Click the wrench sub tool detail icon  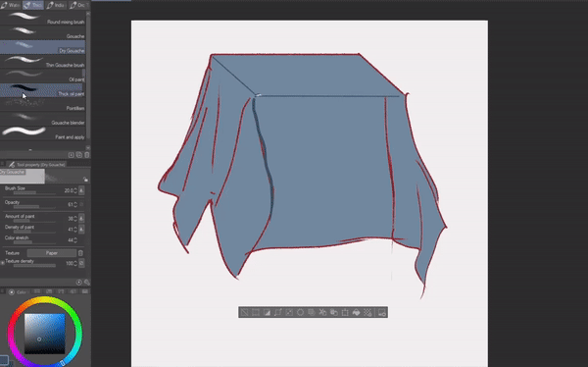point(87,282)
